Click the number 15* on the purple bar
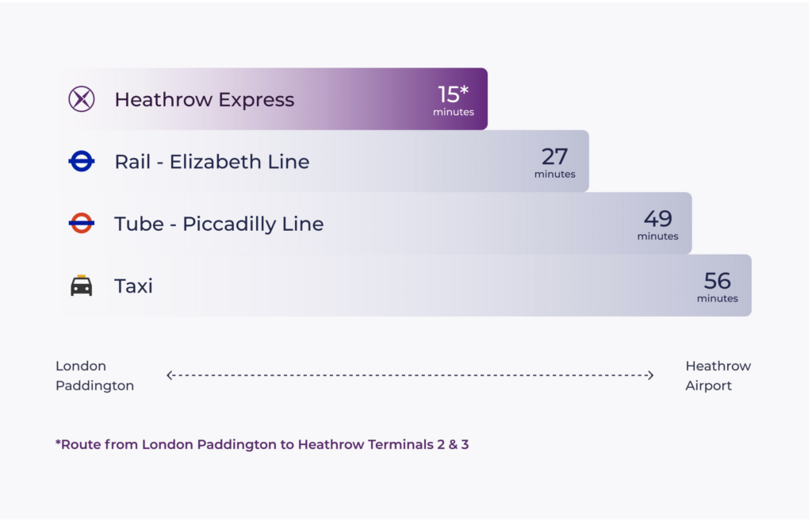 [x=453, y=94]
